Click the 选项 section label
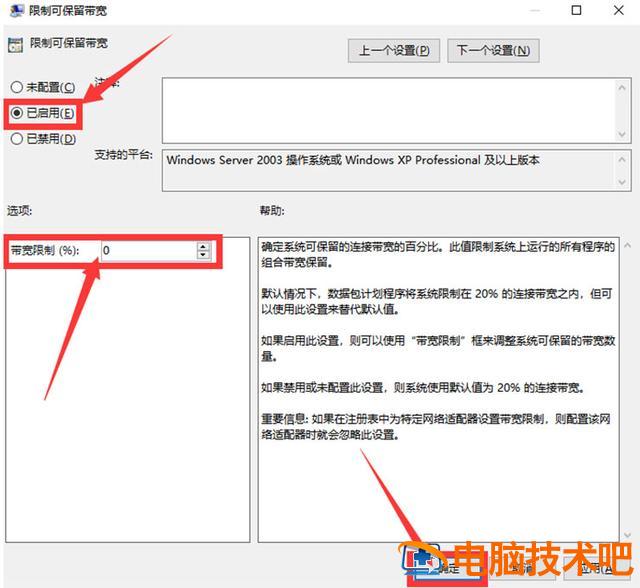Image resolution: width=640 pixels, height=588 pixels. [x=19, y=211]
